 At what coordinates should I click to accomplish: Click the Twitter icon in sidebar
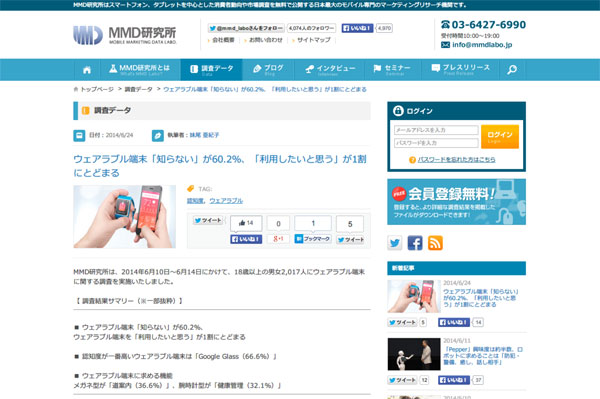395,243
